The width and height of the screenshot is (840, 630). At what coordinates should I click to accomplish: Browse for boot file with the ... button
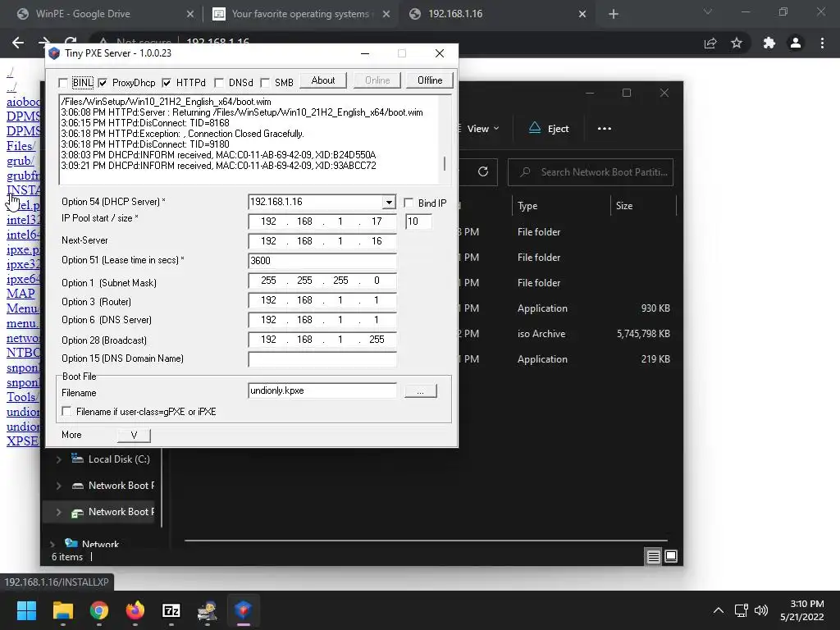pos(421,391)
